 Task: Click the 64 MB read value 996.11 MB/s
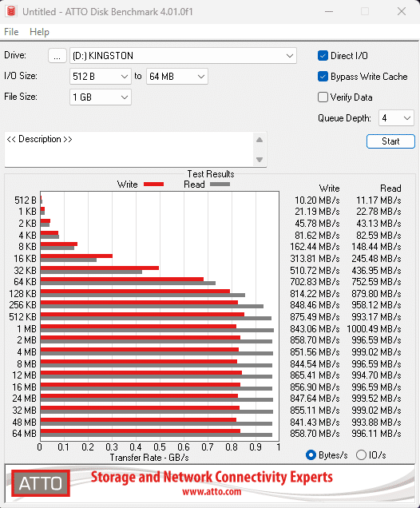point(376,434)
